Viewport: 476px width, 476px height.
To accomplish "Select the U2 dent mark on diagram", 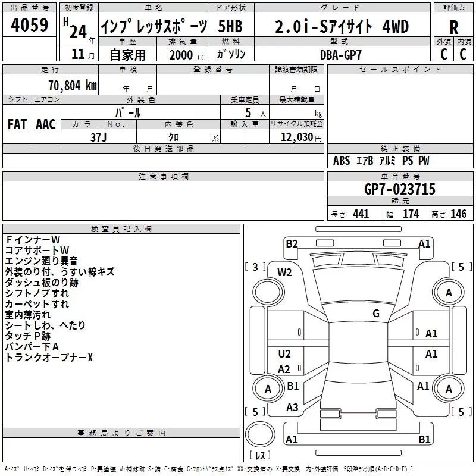I will point(284,353).
